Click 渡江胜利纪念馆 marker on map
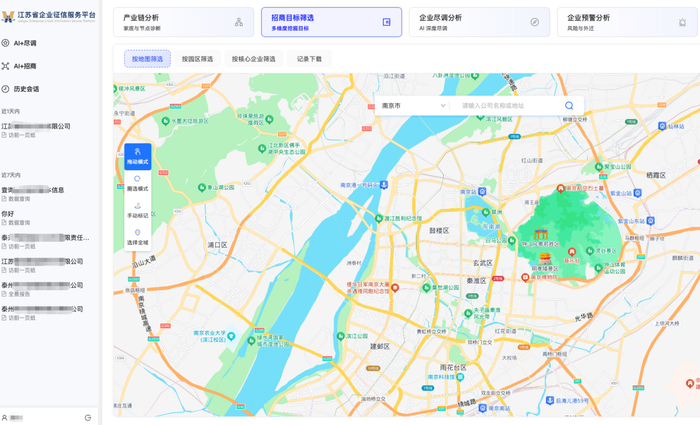 click(x=379, y=218)
